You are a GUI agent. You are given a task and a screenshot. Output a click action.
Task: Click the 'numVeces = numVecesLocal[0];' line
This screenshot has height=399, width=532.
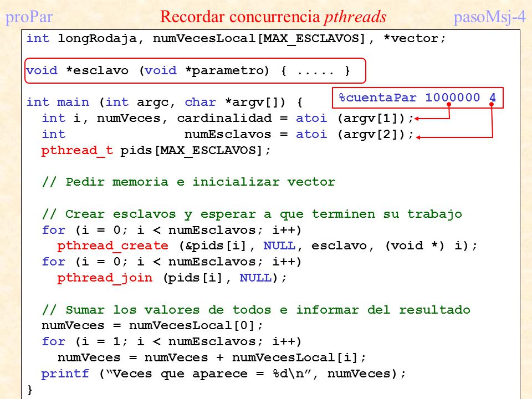coord(152,326)
